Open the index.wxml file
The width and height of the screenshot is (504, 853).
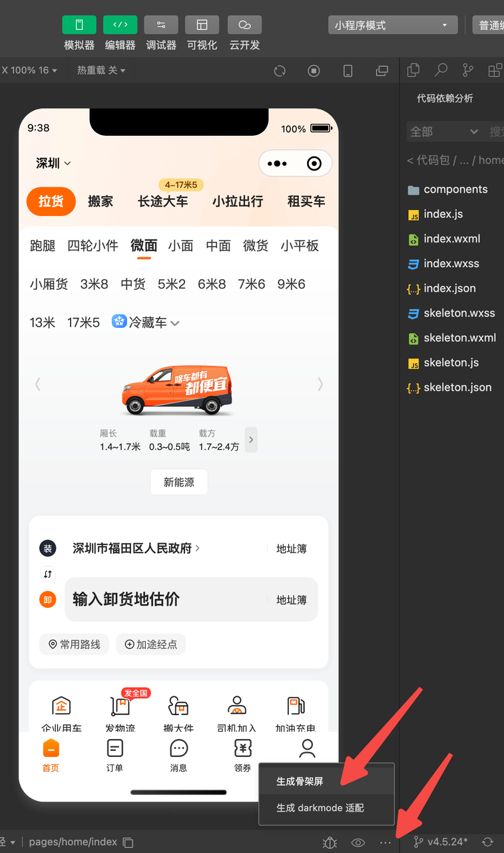[x=443, y=239]
